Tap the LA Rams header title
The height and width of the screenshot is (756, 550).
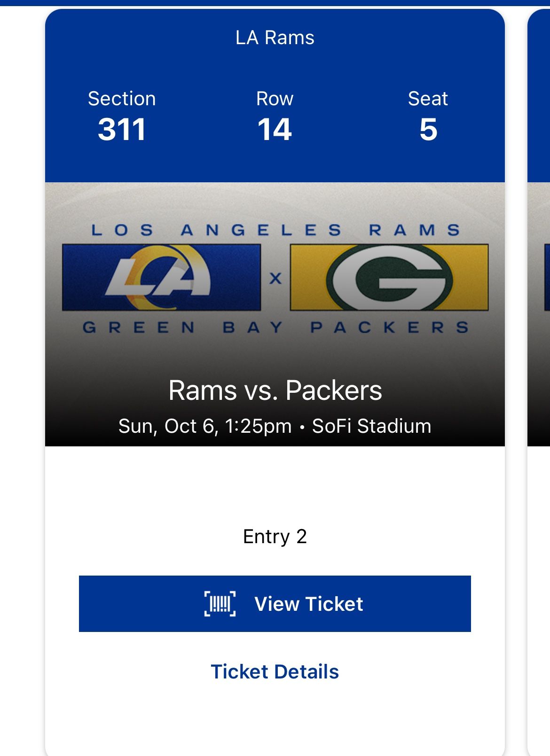(275, 38)
